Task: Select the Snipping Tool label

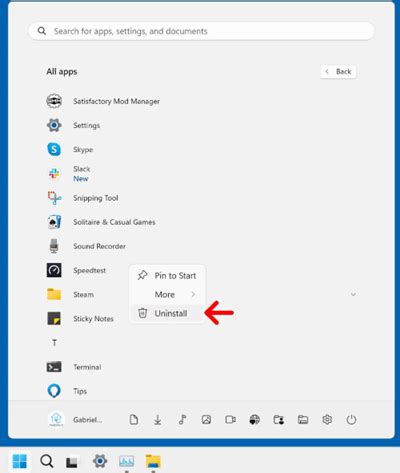Action: tap(96, 198)
